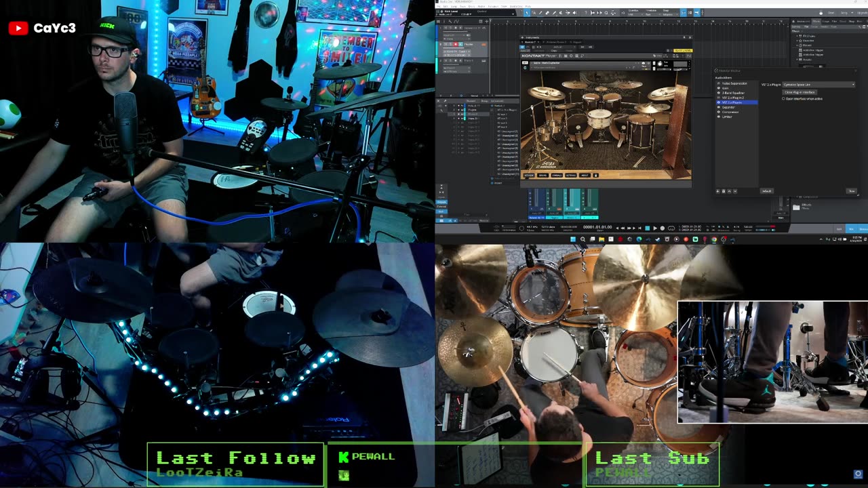868x488 pixels.
Task: Open Mix view in bottom right
Action: tap(852, 229)
